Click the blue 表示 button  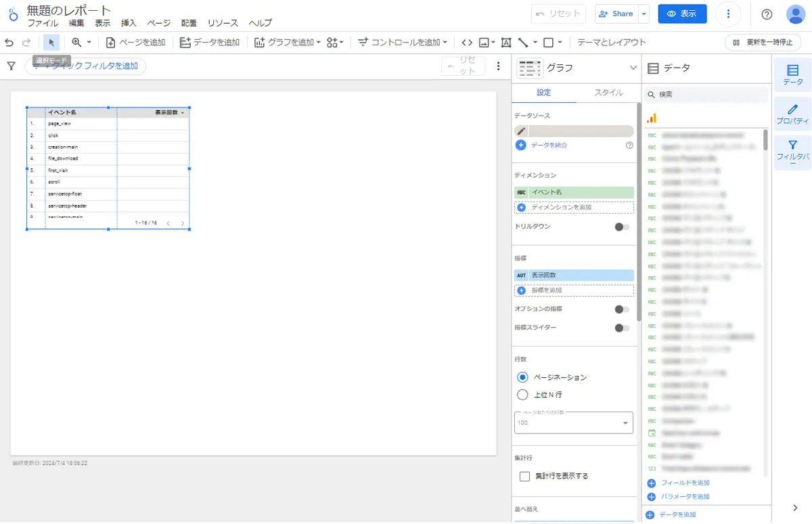point(682,14)
